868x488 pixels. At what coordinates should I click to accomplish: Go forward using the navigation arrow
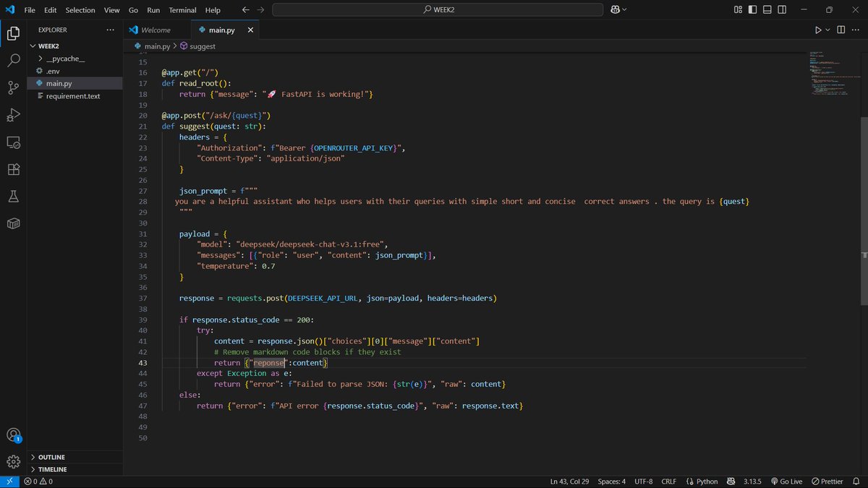click(x=260, y=10)
